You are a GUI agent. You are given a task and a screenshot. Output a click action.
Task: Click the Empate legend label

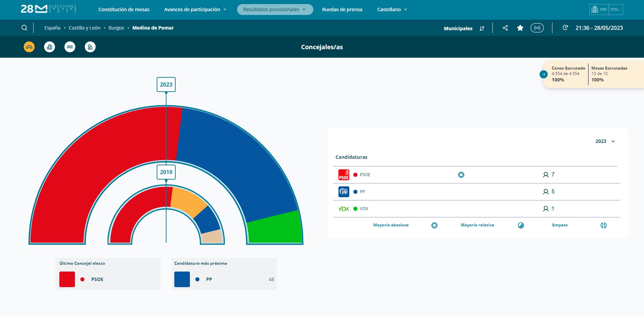pos(560,225)
